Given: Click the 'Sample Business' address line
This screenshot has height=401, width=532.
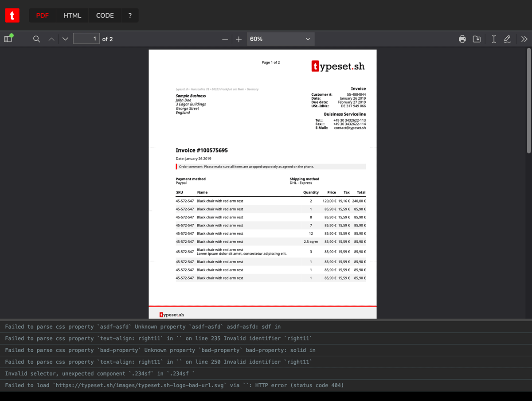Looking at the screenshot, I should click(x=191, y=96).
